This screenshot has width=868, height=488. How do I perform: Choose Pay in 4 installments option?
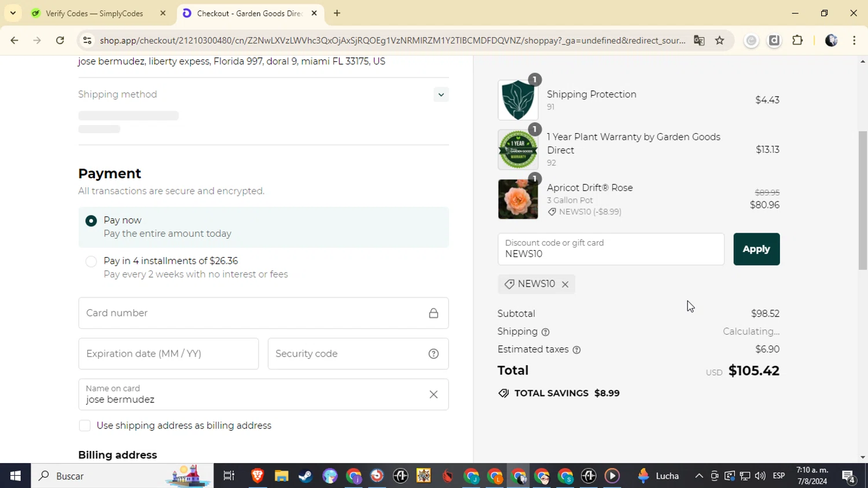point(91,262)
